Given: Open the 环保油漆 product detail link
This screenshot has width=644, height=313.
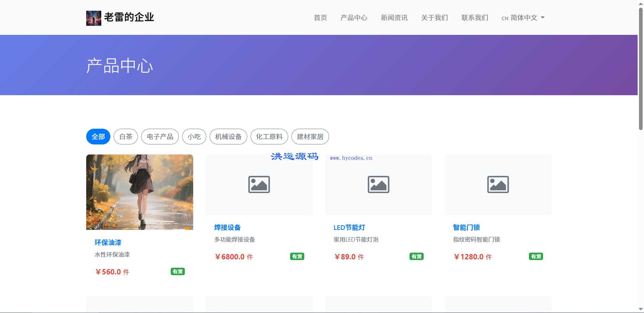Looking at the screenshot, I should click(x=108, y=242).
